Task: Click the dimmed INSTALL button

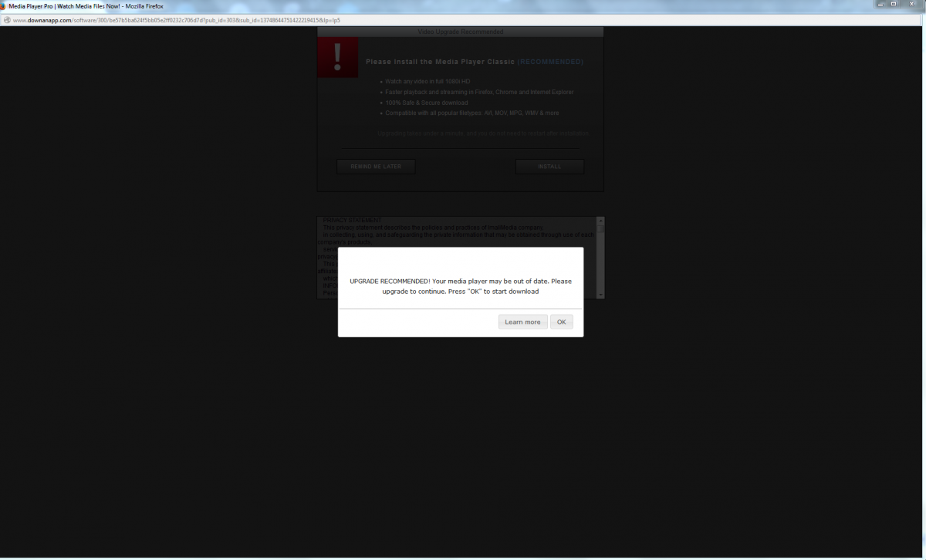Action: coord(549,167)
